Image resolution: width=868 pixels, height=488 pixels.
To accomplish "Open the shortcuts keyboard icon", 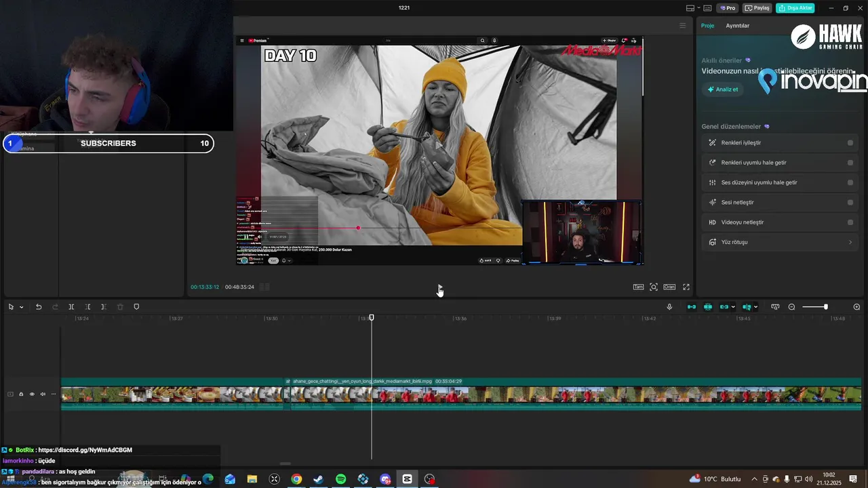I will (707, 8).
